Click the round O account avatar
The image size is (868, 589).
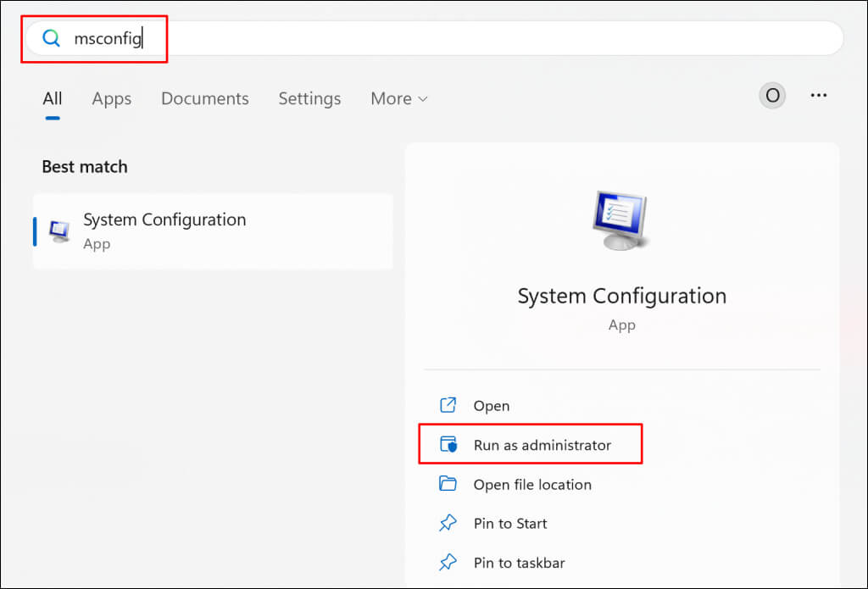click(771, 96)
